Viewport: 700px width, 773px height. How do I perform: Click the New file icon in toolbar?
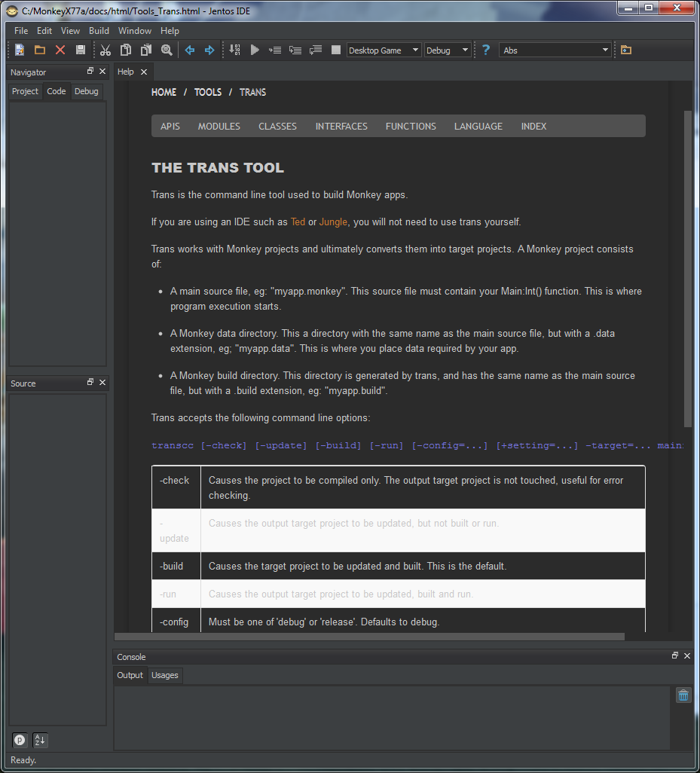20,50
